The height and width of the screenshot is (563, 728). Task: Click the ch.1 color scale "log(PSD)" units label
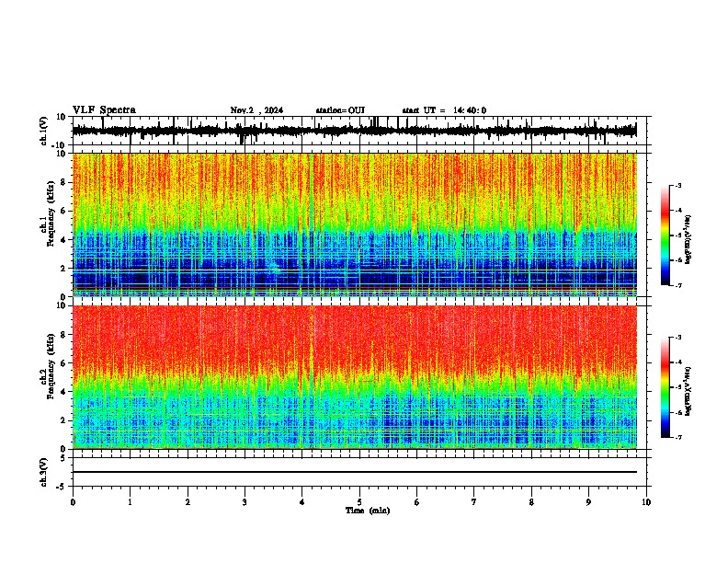688,239
